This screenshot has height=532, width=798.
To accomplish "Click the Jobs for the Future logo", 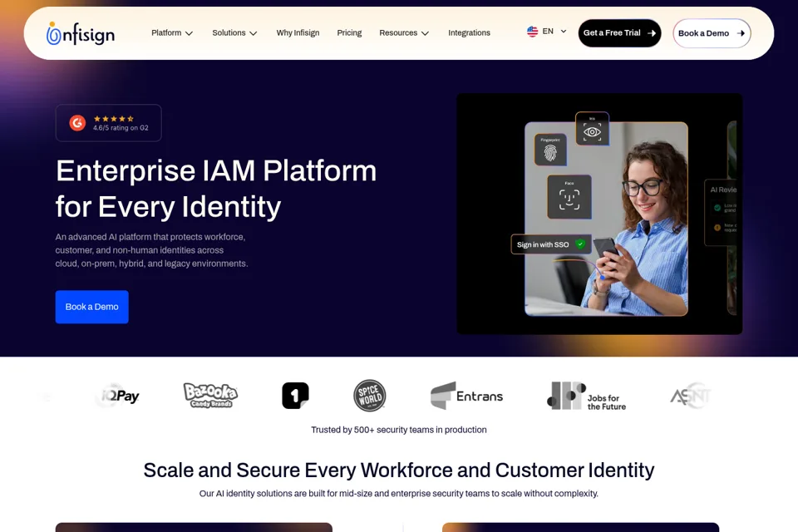I will (586, 396).
